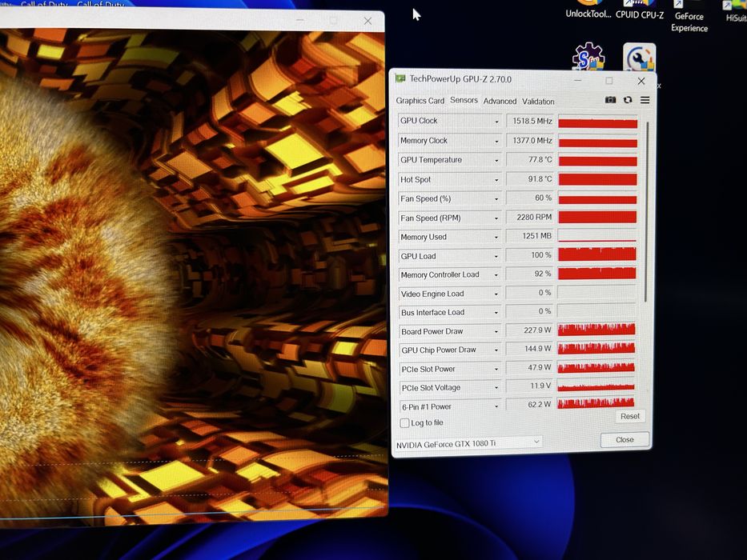This screenshot has height=560, width=747.
Task: Click the Fan Speed (RPM) history graph
Action: pos(597,217)
